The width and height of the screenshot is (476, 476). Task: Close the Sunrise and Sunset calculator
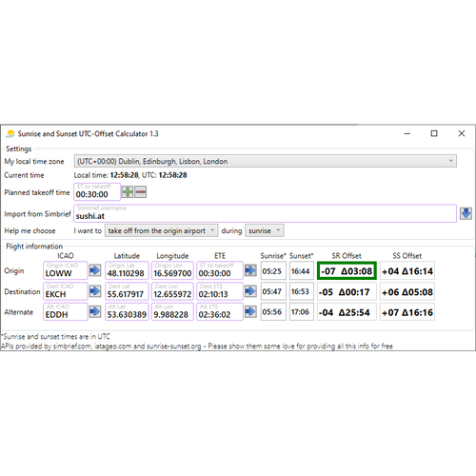(x=462, y=133)
